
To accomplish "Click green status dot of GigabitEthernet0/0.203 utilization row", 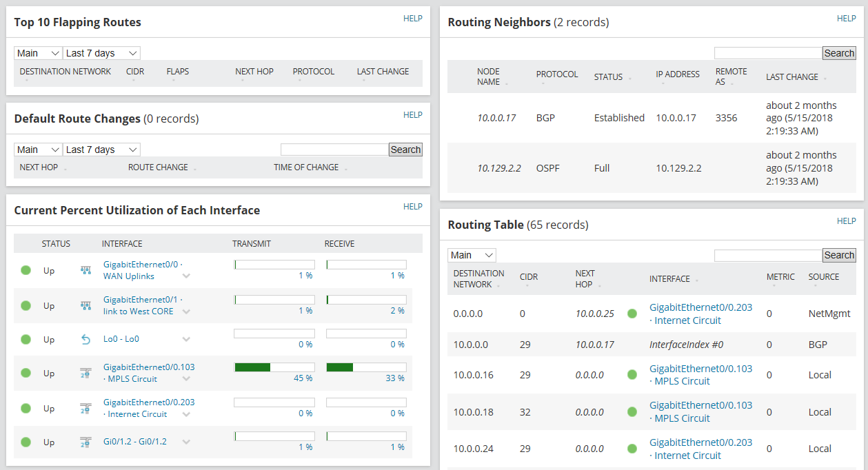I will [26, 408].
